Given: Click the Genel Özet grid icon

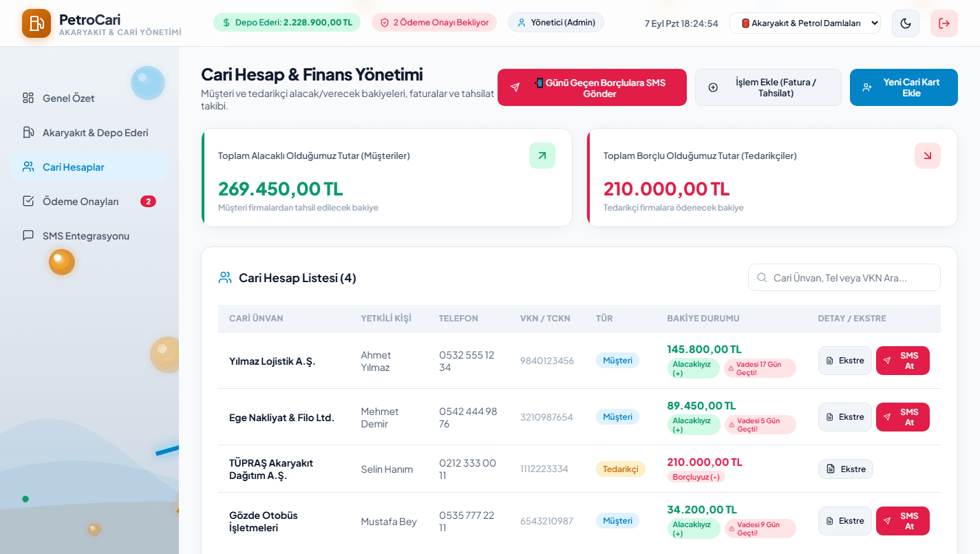Looking at the screenshot, I should pyautogui.click(x=28, y=98).
